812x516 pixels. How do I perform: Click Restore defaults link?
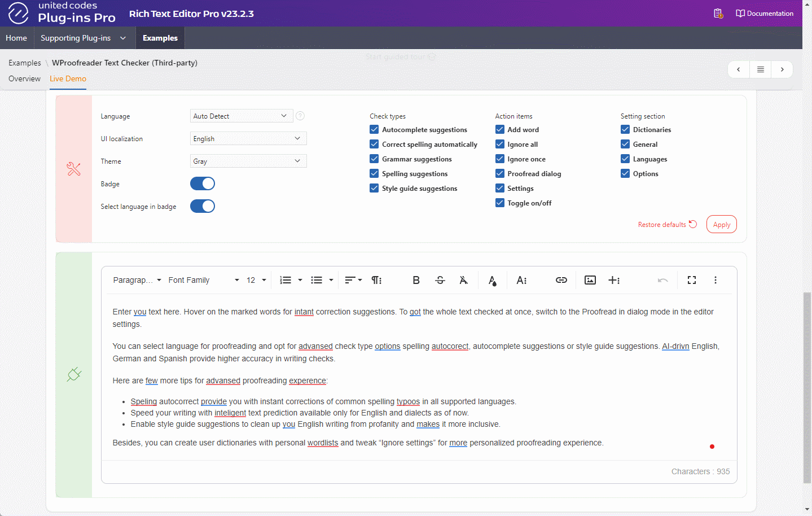point(668,224)
